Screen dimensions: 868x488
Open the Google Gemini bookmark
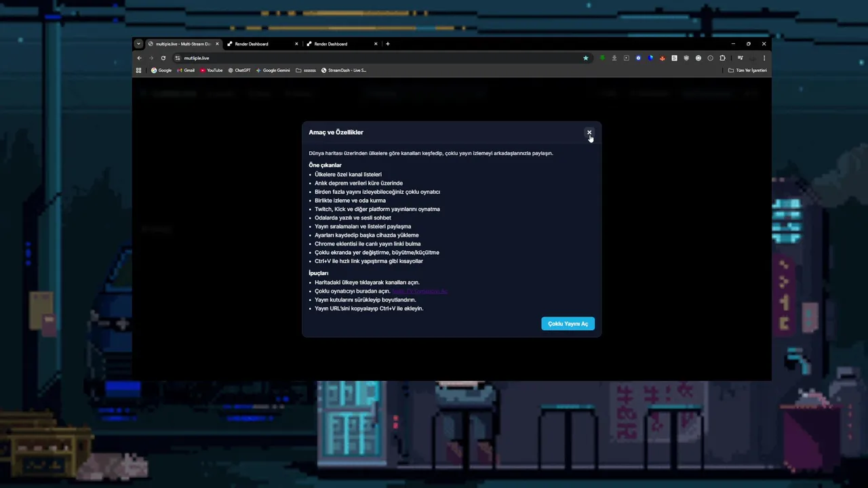tap(273, 70)
